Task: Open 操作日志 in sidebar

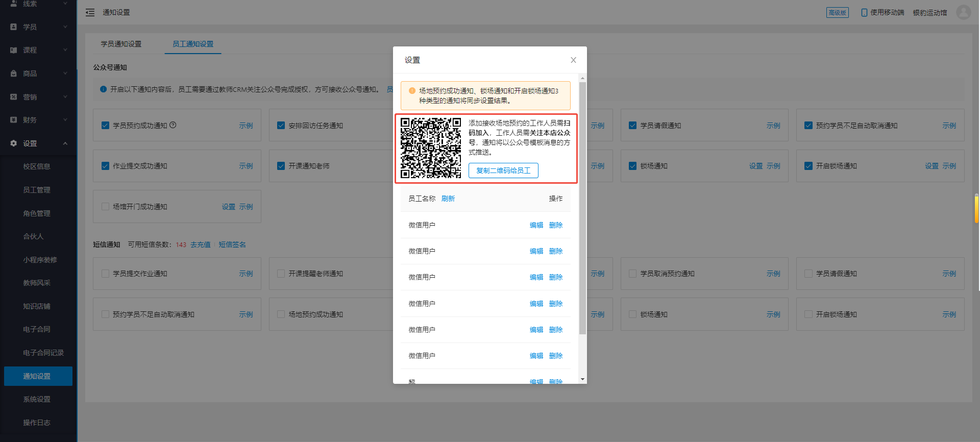Action: (37, 423)
